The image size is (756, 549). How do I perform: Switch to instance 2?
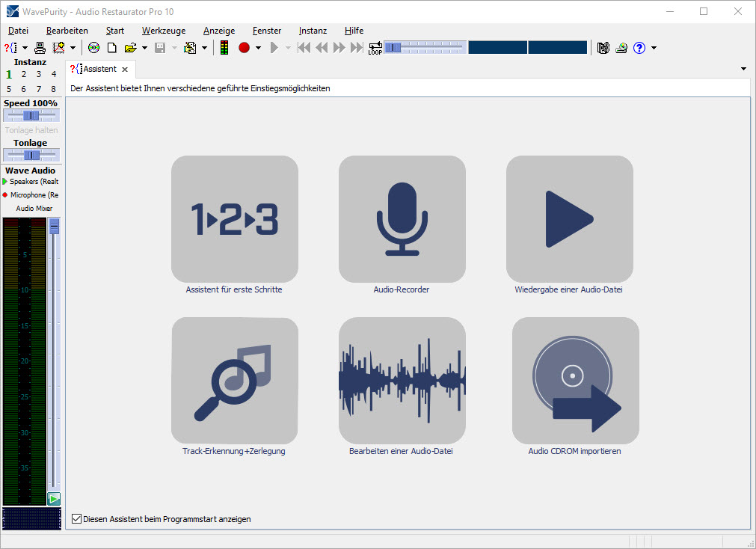coord(24,74)
